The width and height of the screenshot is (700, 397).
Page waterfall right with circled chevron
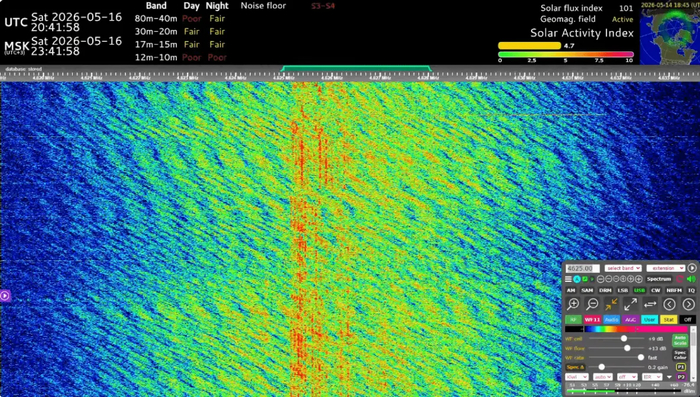[x=689, y=304]
